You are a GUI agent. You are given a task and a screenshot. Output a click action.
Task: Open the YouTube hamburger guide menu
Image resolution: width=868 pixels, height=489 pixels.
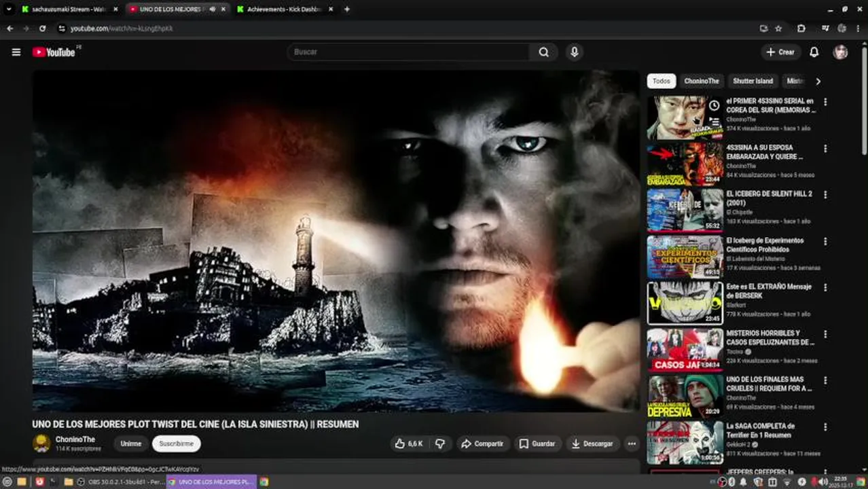[16, 52]
